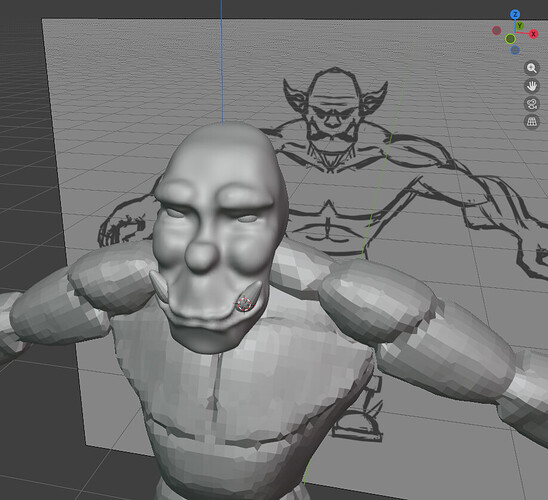Click the hand pan view icon
The image size is (548, 500).
[532, 86]
